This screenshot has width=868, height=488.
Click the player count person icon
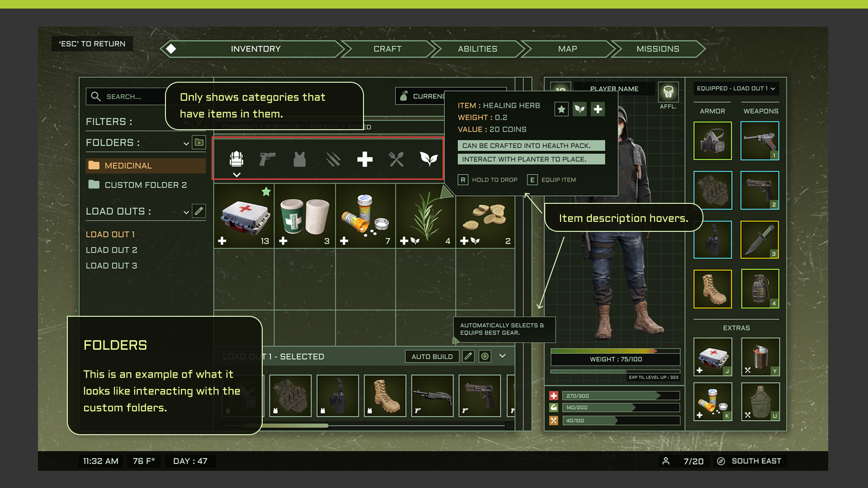point(666,461)
